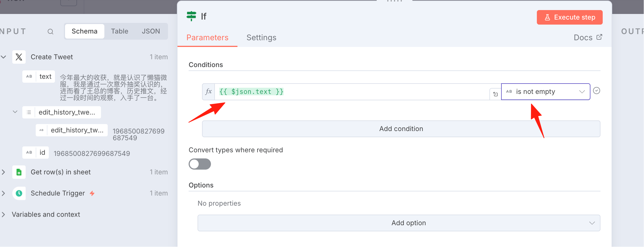Open the expression editor expand icon
Image resolution: width=644 pixels, height=247 pixels.
click(x=496, y=94)
